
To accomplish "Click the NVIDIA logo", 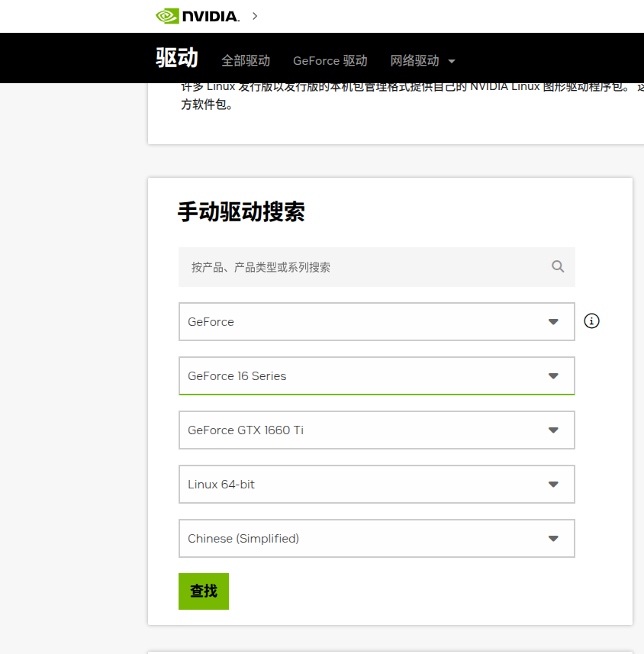I will tap(198, 16).
